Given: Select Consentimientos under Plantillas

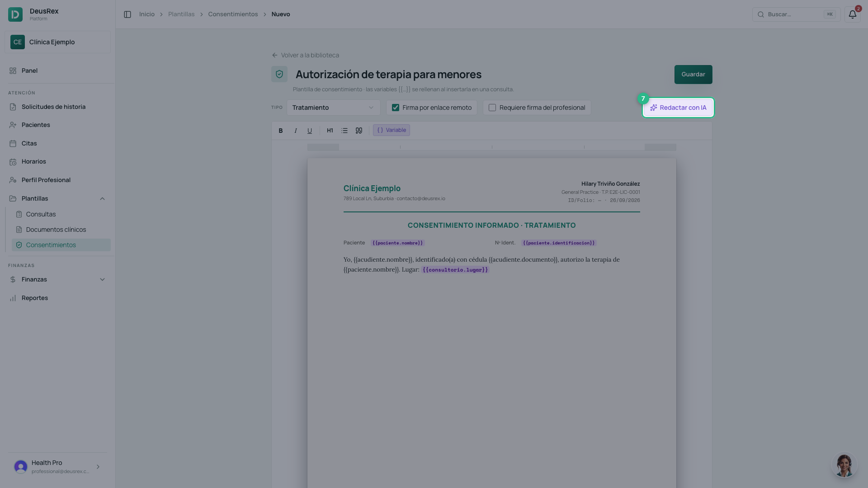Looking at the screenshot, I should point(61,245).
